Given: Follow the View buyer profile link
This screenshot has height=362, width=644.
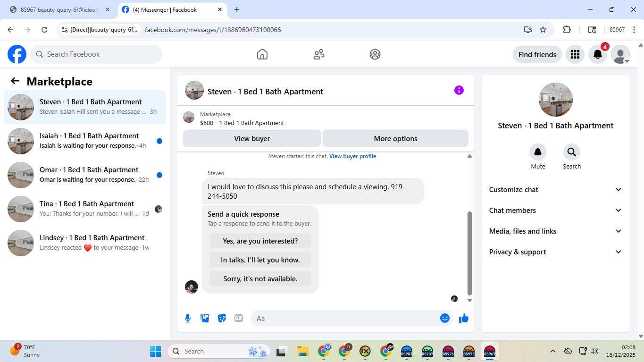Looking at the screenshot, I should coord(352,156).
